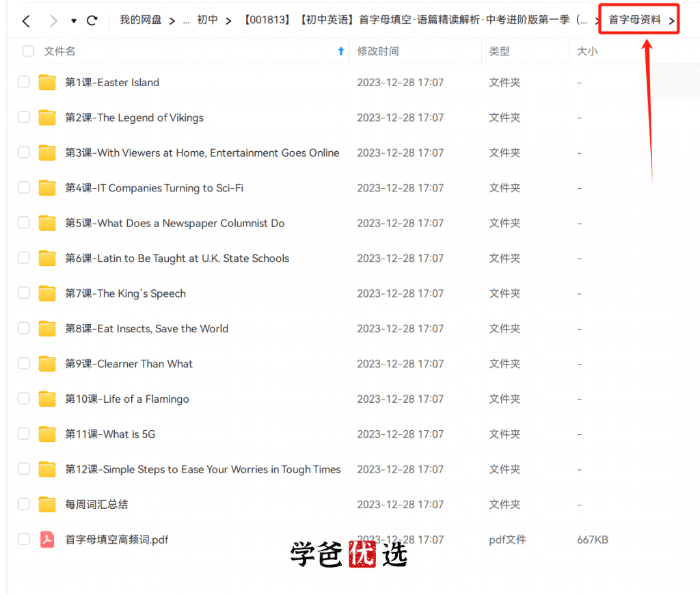Open folder name 第1课-Easter Island
Viewport: 700px width, 595px height.
pyautogui.click(x=112, y=83)
